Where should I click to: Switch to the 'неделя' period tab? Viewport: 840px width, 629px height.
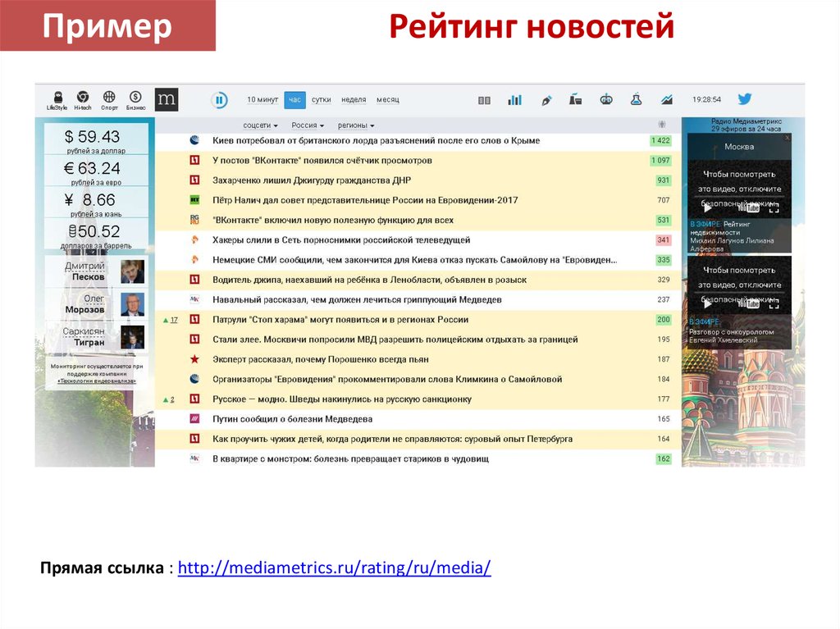(x=354, y=100)
